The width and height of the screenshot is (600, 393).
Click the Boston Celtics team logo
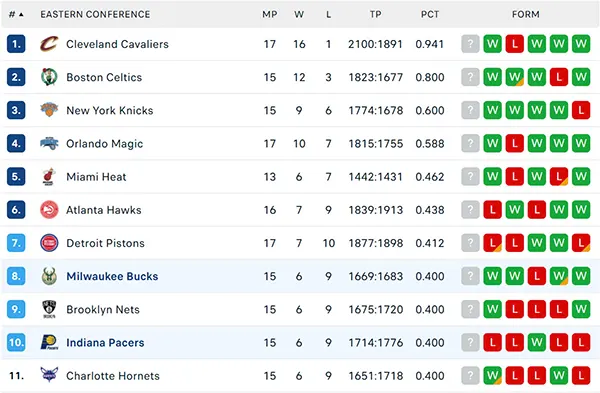[49, 77]
